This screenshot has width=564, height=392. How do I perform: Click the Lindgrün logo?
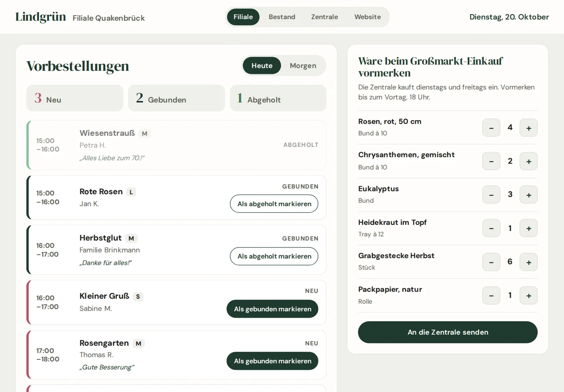pos(41,17)
